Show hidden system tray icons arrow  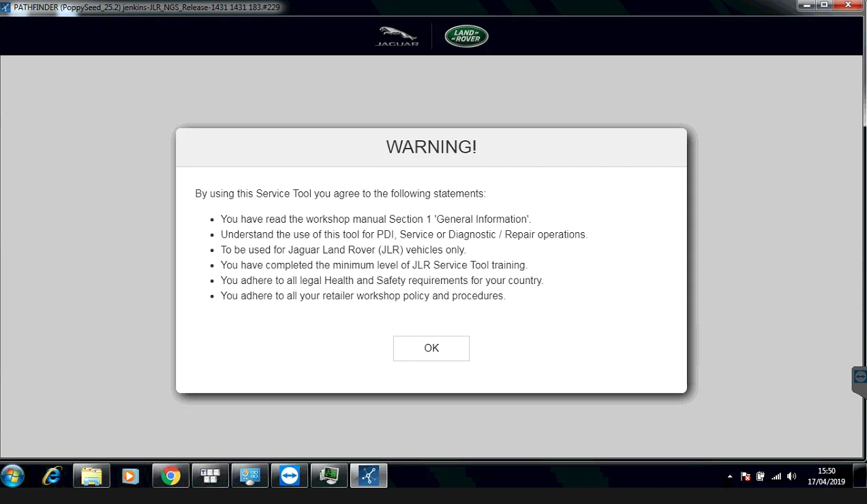point(731,476)
